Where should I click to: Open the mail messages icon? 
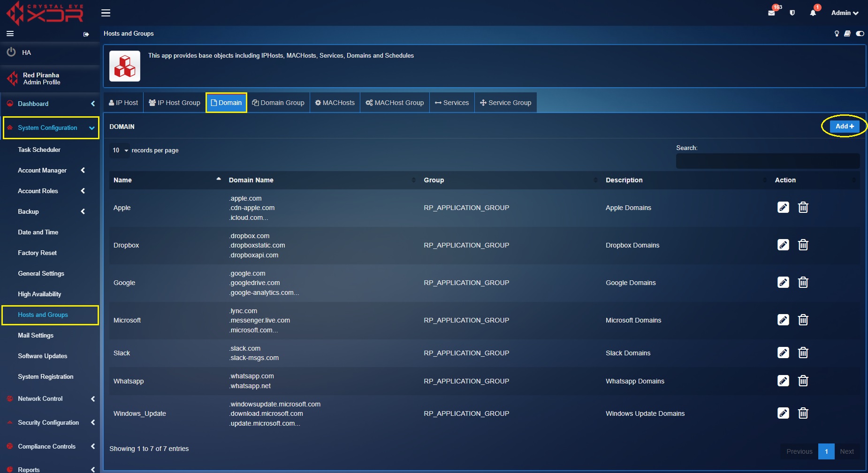coord(771,13)
